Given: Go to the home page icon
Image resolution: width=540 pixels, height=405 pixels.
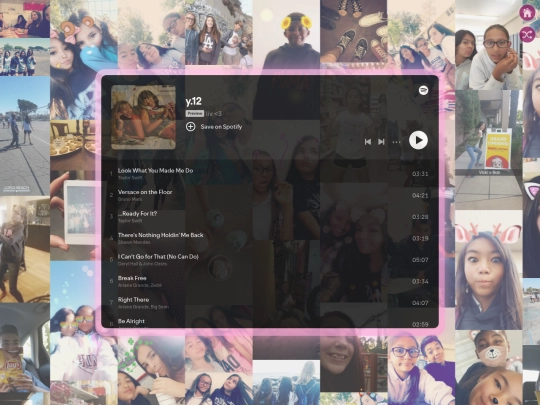Looking at the screenshot, I should (527, 13).
